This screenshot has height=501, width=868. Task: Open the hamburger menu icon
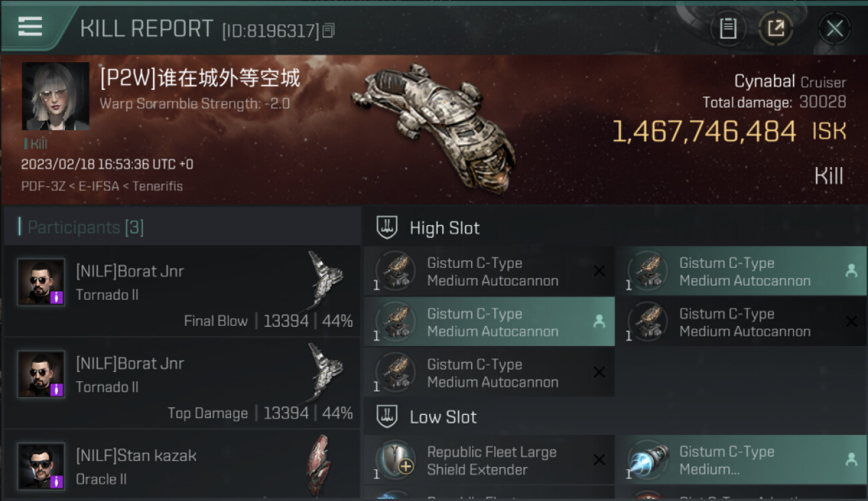pos(30,27)
